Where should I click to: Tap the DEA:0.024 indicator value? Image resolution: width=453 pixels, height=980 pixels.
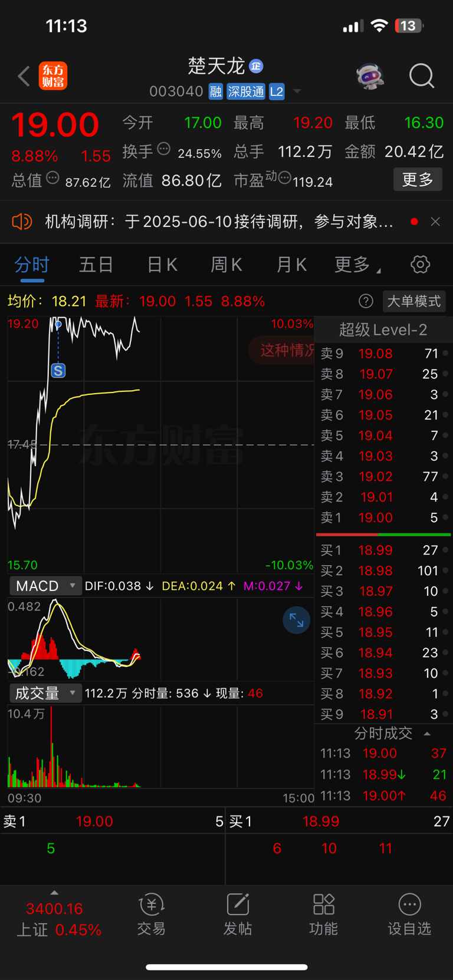[x=199, y=586]
